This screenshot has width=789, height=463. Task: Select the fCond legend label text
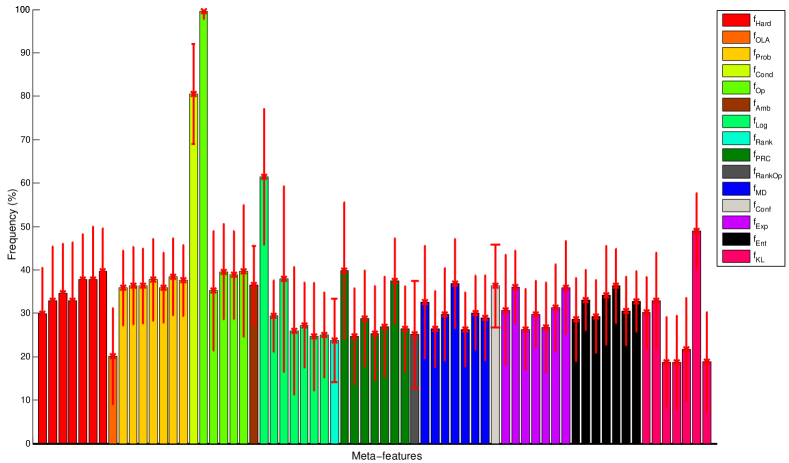(x=763, y=72)
